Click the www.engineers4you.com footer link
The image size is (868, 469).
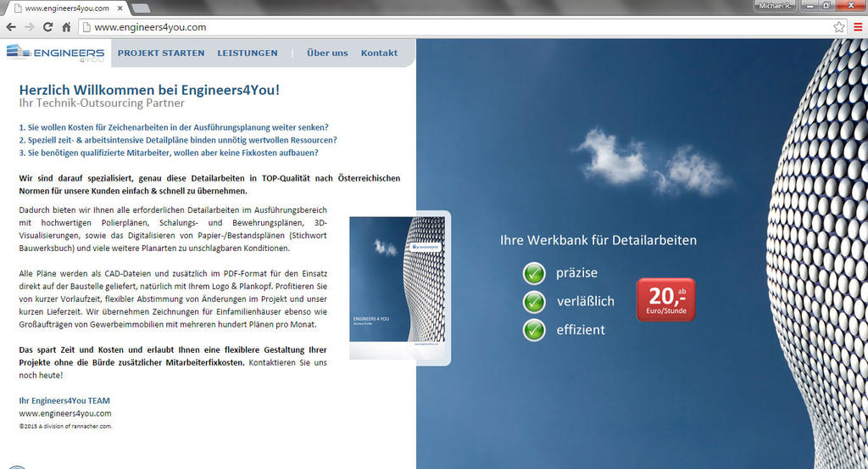pyautogui.click(x=65, y=414)
